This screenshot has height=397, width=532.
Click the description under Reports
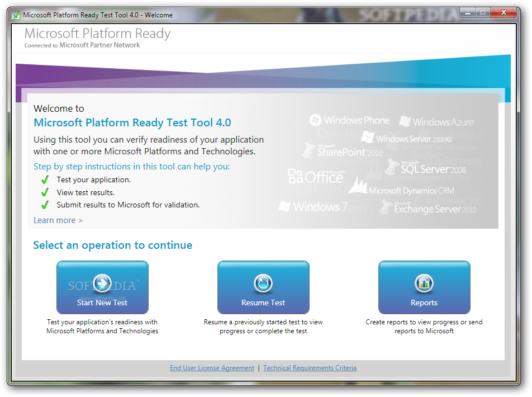click(x=424, y=327)
